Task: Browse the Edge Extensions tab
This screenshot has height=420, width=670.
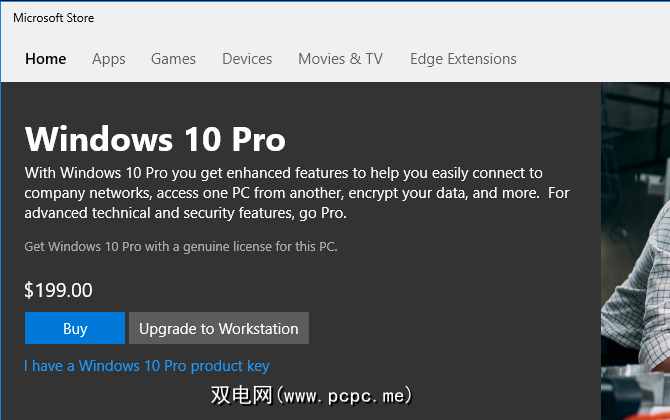Action: tap(463, 59)
